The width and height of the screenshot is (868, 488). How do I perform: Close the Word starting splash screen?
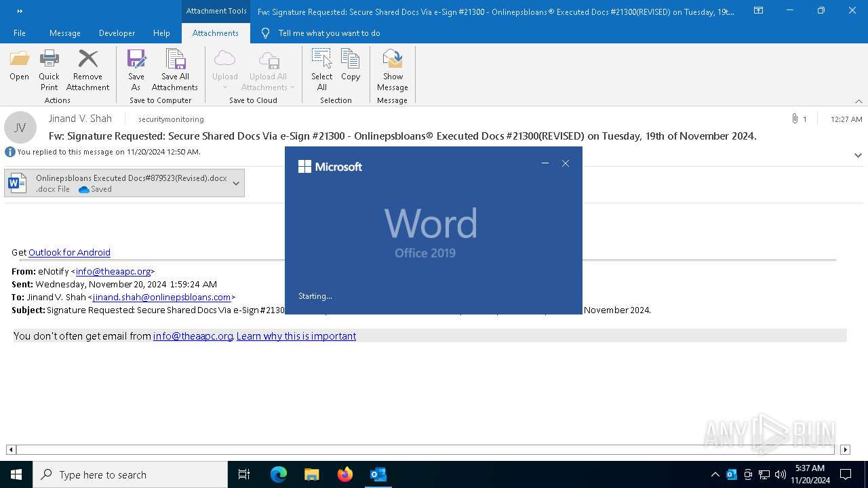[566, 163]
